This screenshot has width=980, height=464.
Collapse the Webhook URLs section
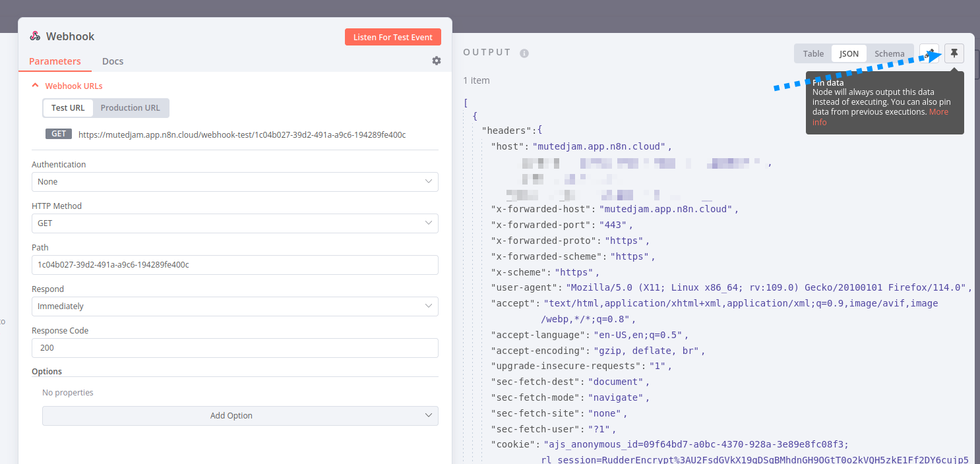tap(36, 86)
